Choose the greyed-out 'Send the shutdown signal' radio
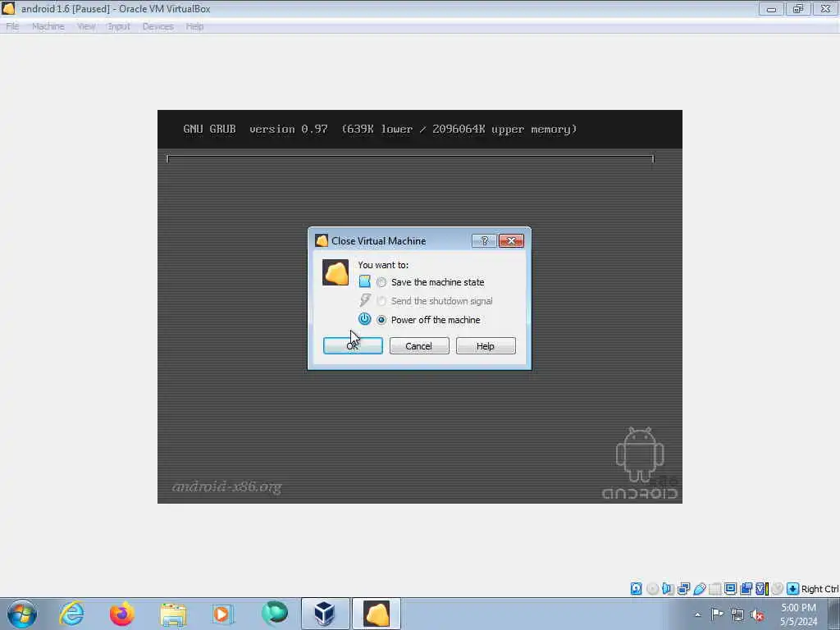The height and width of the screenshot is (630, 840). coord(381,301)
